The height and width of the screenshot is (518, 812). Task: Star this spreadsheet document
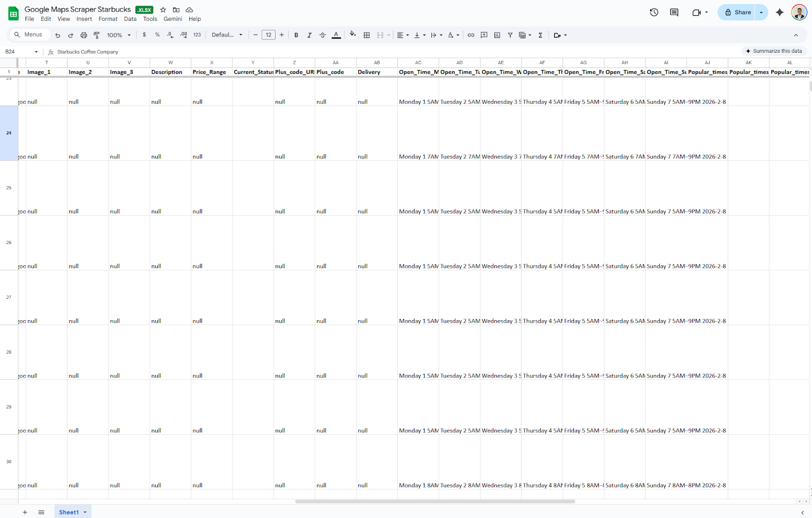(x=163, y=10)
